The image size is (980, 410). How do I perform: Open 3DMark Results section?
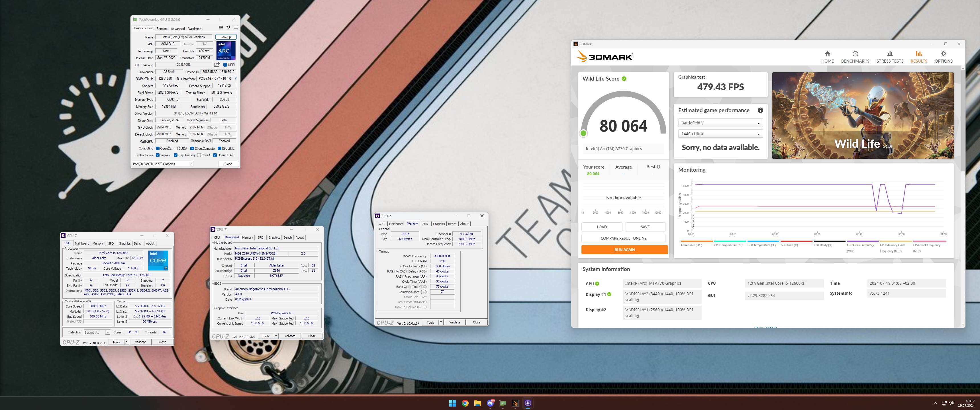(x=918, y=57)
